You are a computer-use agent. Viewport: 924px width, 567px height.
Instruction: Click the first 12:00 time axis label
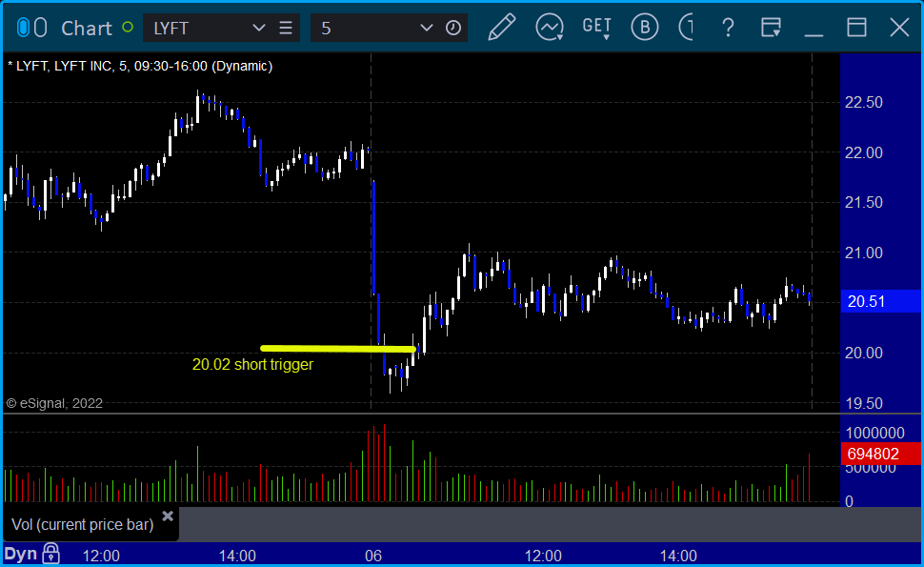click(101, 556)
